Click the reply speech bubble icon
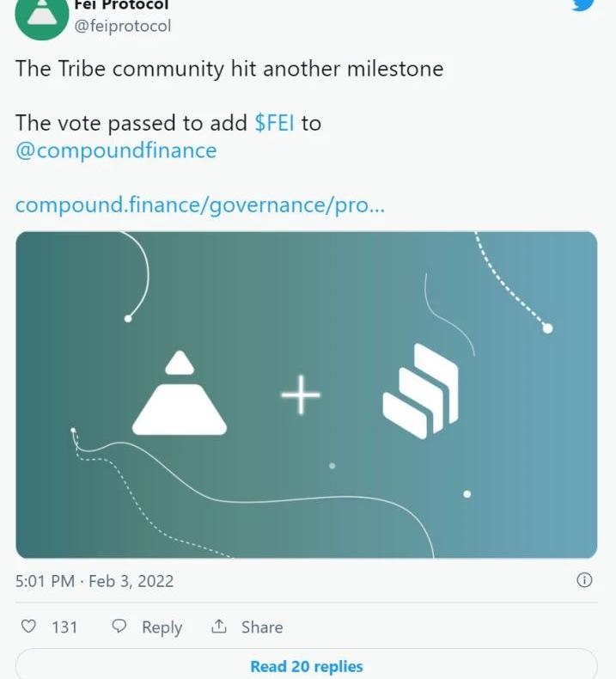This screenshot has height=679, width=616. click(119, 627)
